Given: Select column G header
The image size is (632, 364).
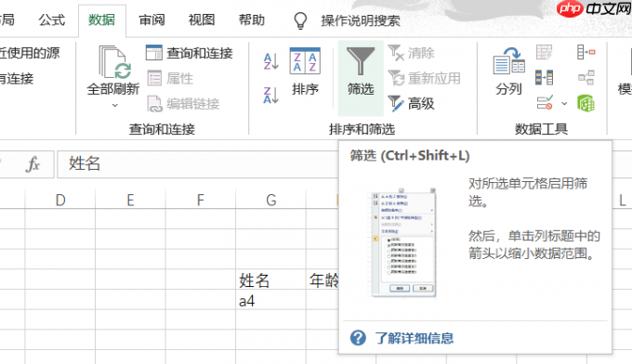Looking at the screenshot, I should pos(270,200).
